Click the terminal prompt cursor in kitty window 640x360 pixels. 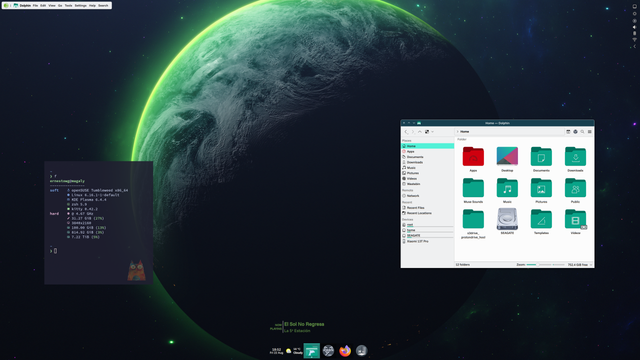[55, 251]
